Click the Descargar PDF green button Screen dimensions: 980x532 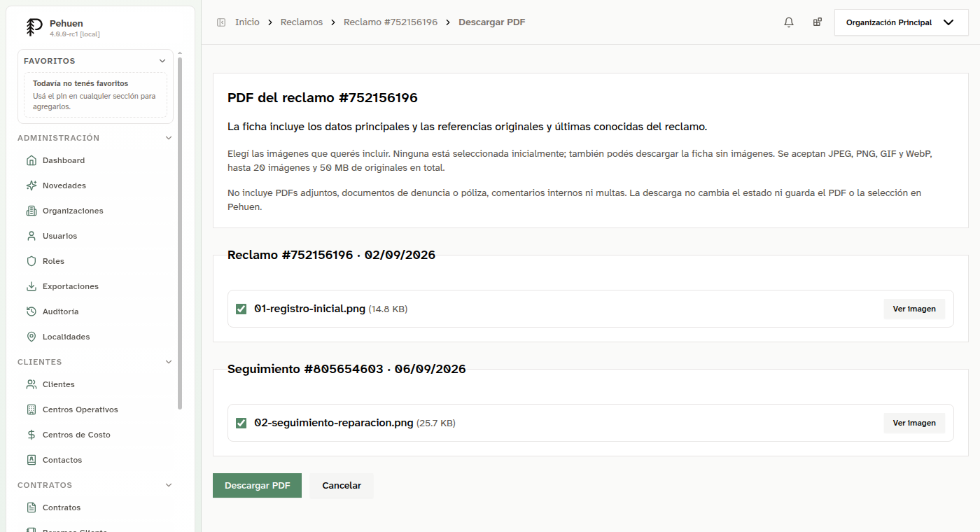pyautogui.click(x=257, y=486)
